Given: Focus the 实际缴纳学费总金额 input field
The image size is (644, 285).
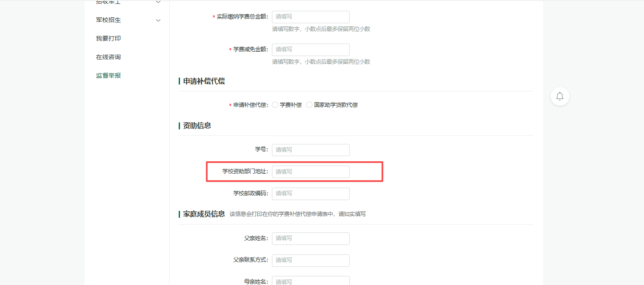Looking at the screenshot, I should 310,17.
